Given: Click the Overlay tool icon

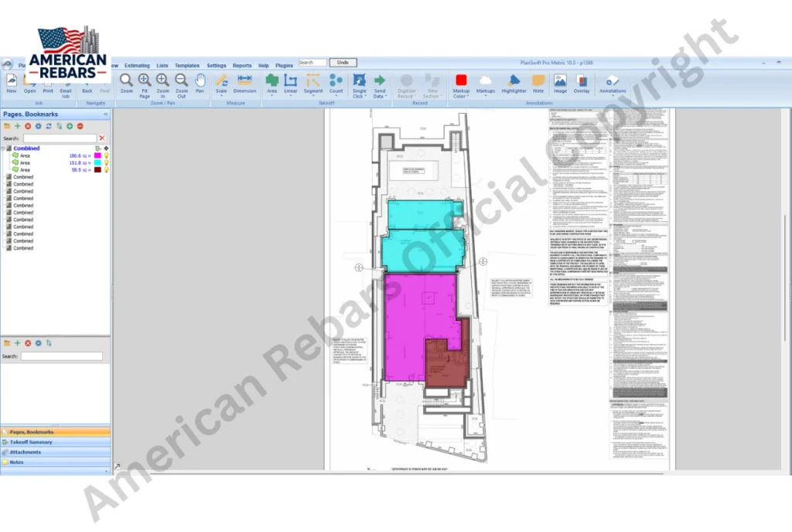Looking at the screenshot, I should 582,81.
